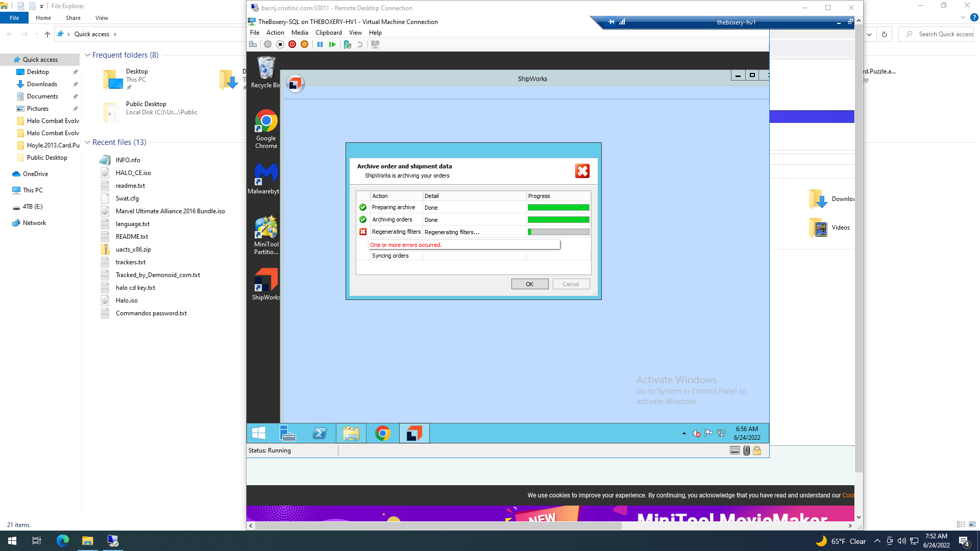Click the Cancel button in archive dialog
The width and height of the screenshot is (980, 551).
pos(571,284)
